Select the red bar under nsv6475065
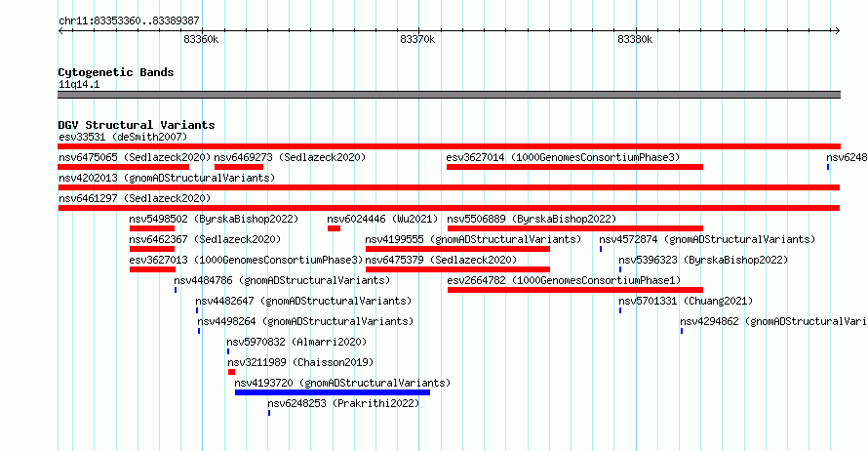The image size is (868, 451). click(124, 167)
